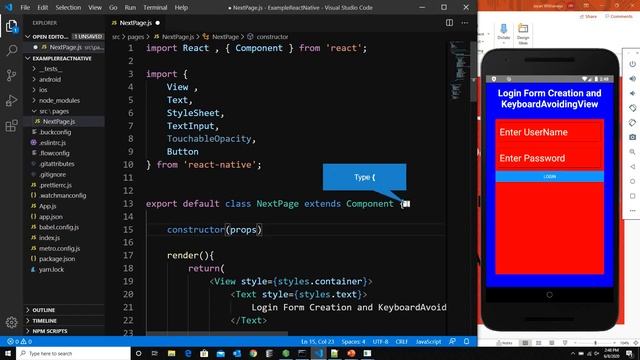Open the Run and Debug view
640x360 pixels.
tap(11, 100)
